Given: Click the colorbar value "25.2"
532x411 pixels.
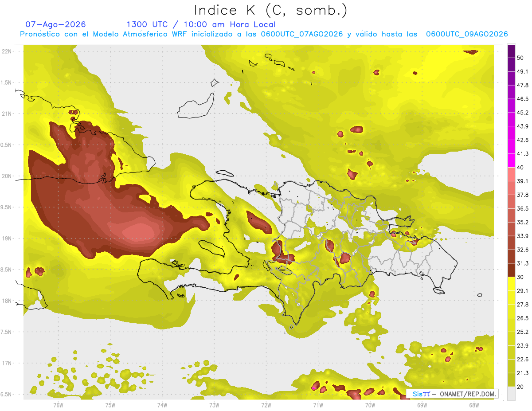Looking at the screenshot, I should tap(523, 332).
